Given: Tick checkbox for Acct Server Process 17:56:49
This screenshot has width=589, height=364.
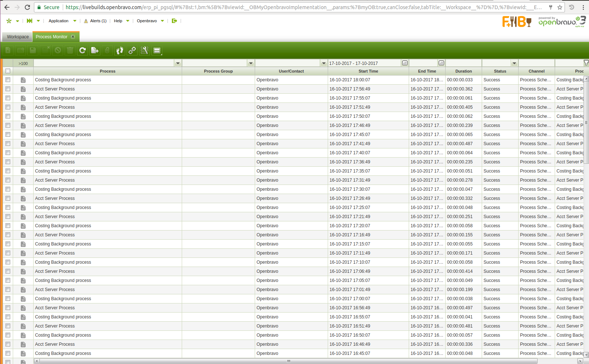Looking at the screenshot, I should (8, 89).
